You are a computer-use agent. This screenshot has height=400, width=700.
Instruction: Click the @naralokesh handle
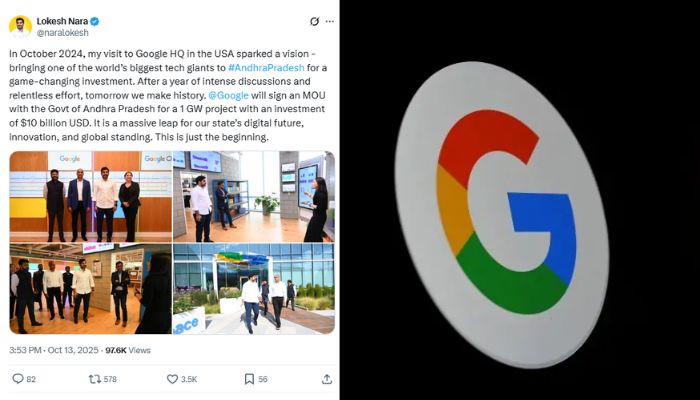click(62, 33)
